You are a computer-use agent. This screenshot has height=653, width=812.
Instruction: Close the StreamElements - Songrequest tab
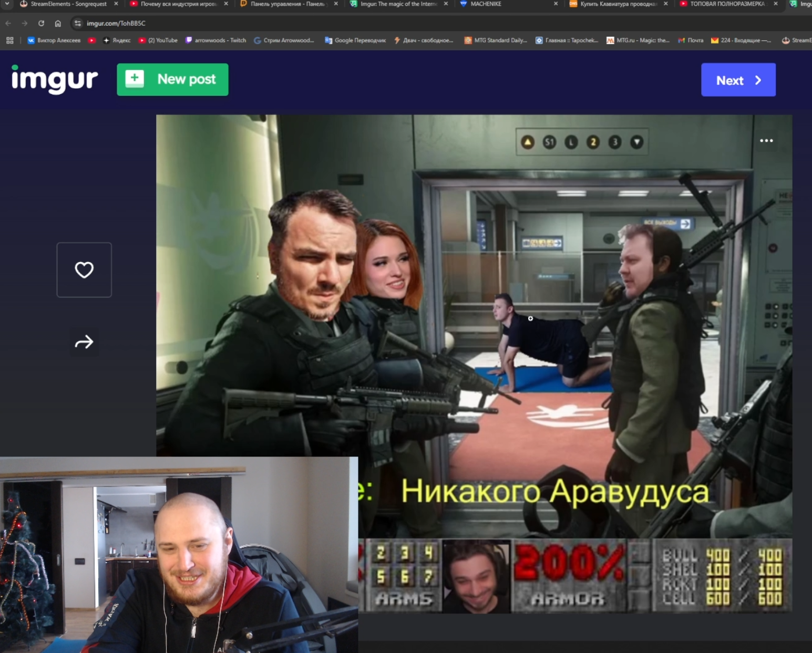pos(116,4)
